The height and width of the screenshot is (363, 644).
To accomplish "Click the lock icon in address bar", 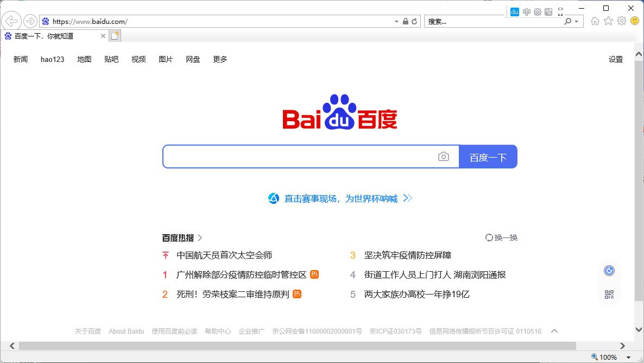I will [x=405, y=21].
